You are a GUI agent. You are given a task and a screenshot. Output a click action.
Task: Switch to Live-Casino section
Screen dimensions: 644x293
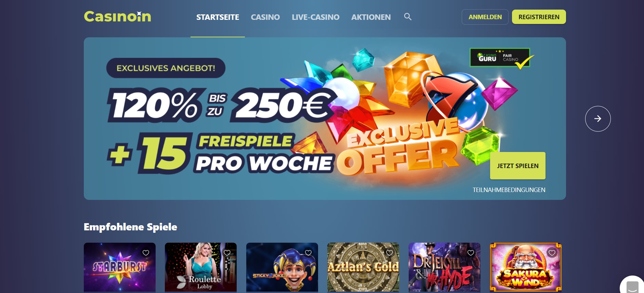pyautogui.click(x=316, y=17)
